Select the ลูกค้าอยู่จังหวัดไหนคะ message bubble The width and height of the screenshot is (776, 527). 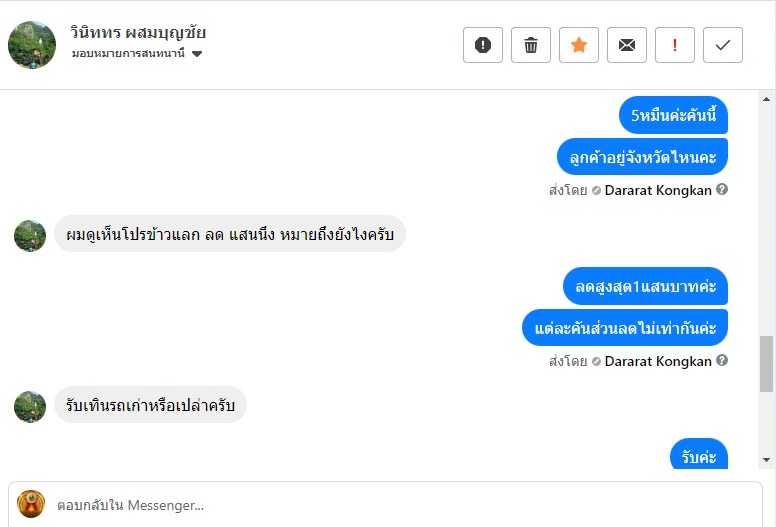[642, 156]
